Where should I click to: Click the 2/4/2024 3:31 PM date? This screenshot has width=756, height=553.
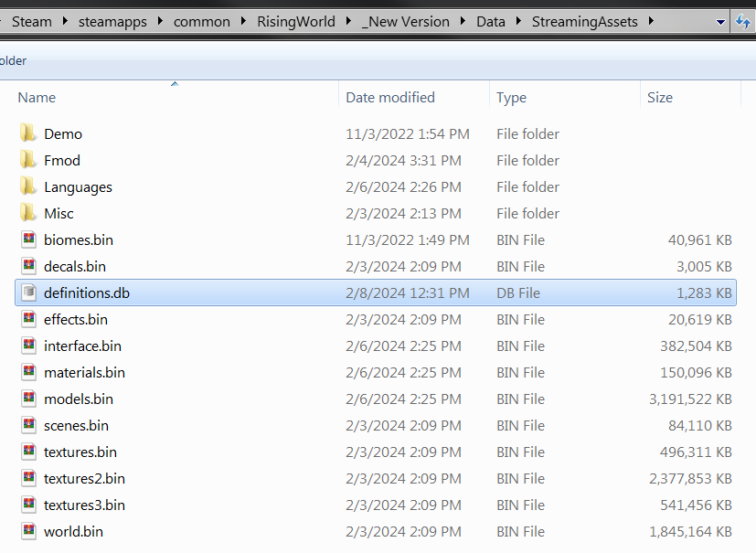point(403,160)
